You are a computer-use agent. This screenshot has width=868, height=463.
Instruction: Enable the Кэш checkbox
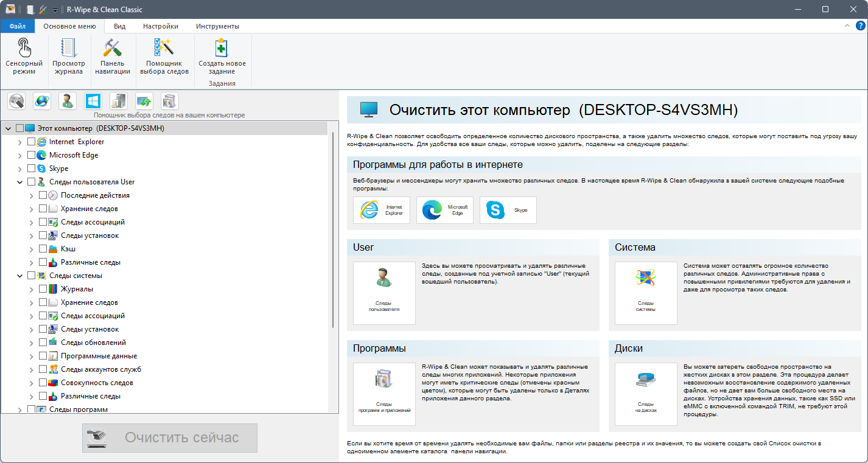43,249
